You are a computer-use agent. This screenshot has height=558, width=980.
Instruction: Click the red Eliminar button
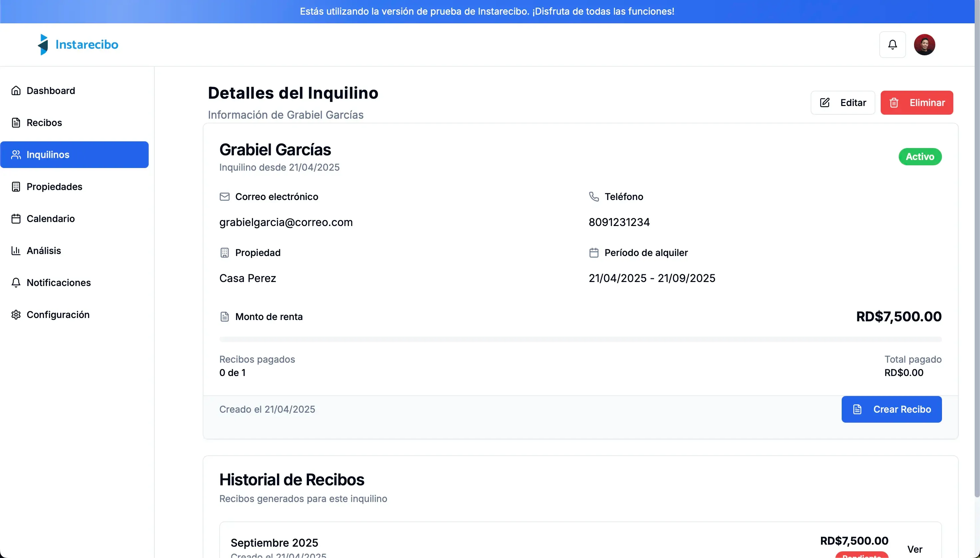916,102
